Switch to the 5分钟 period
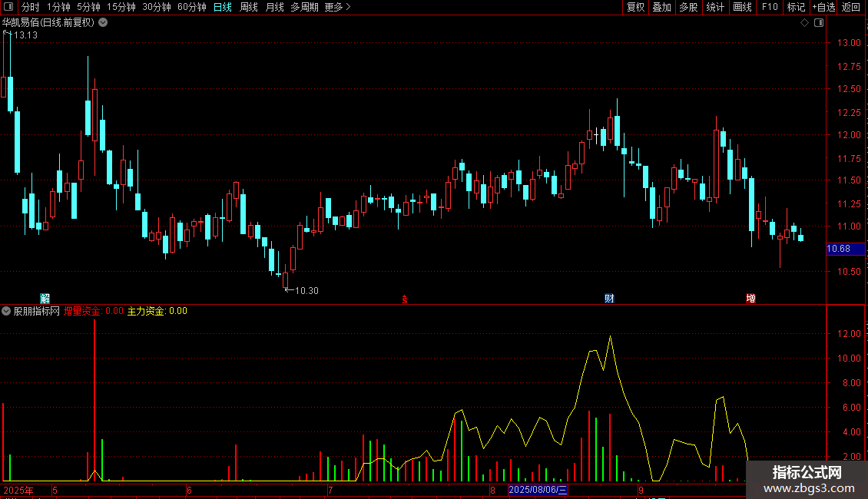 [88, 7]
